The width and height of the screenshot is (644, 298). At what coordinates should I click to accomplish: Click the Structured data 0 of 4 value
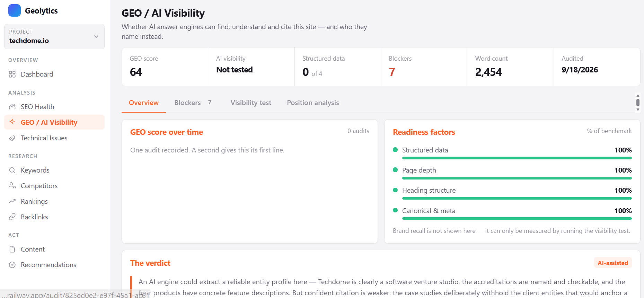click(x=312, y=72)
